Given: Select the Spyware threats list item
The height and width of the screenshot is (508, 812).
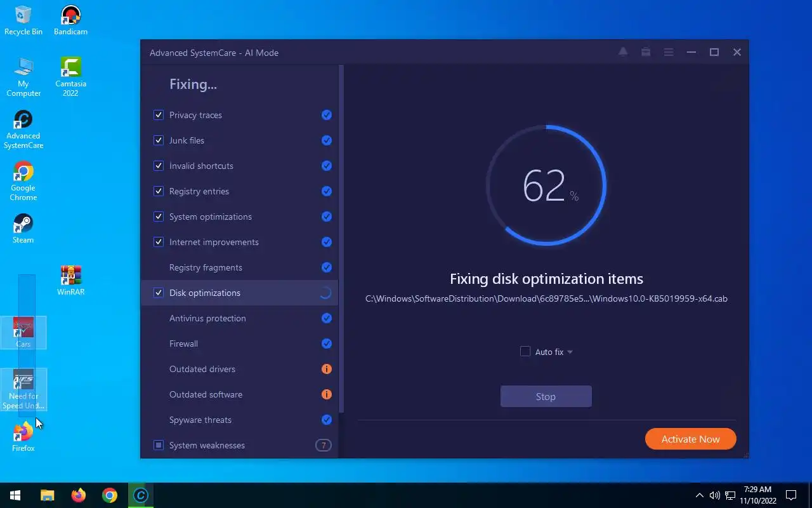Looking at the screenshot, I should (x=239, y=420).
